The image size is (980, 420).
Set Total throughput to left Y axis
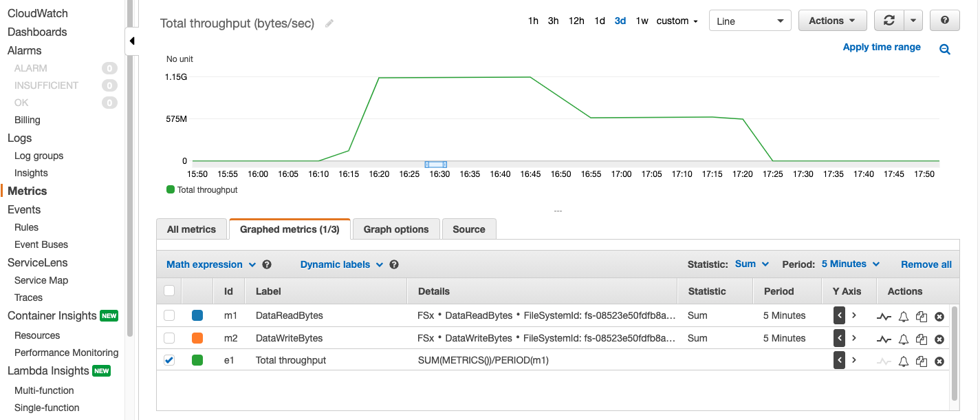(x=839, y=360)
